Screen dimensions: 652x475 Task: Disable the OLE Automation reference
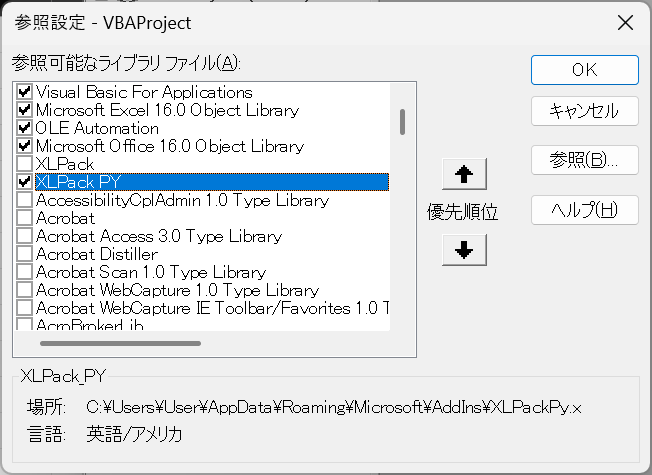pos(25,128)
